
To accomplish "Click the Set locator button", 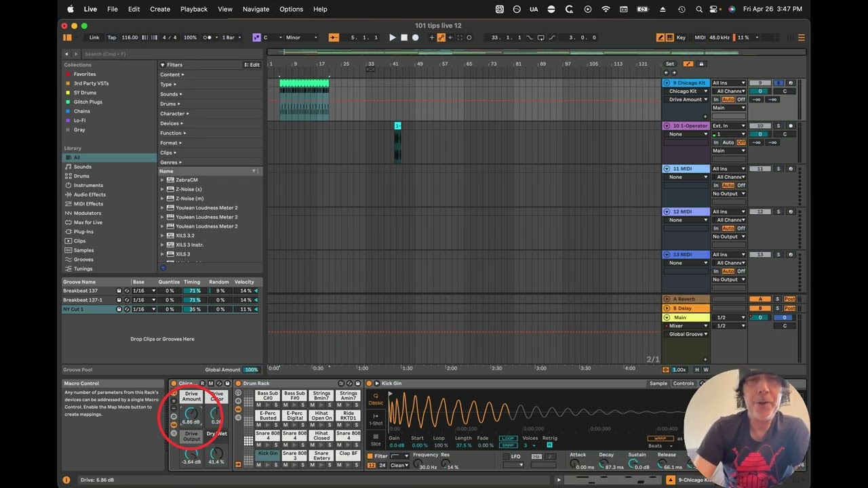I will click(669, 64).
